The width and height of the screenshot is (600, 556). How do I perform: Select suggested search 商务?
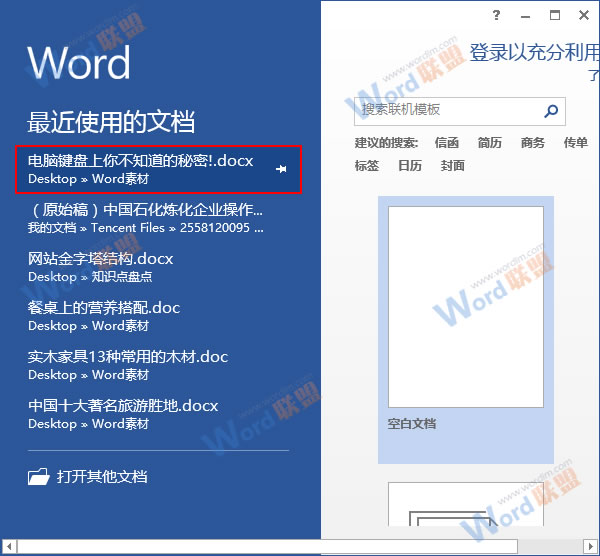[533, 143]
